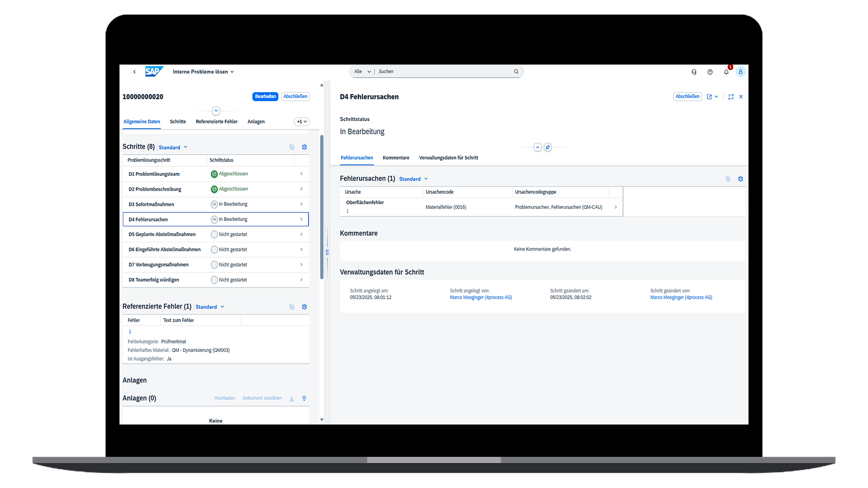868x488 pixels.
Task: Click the Bearbeiten button
Action: [265, 96]
